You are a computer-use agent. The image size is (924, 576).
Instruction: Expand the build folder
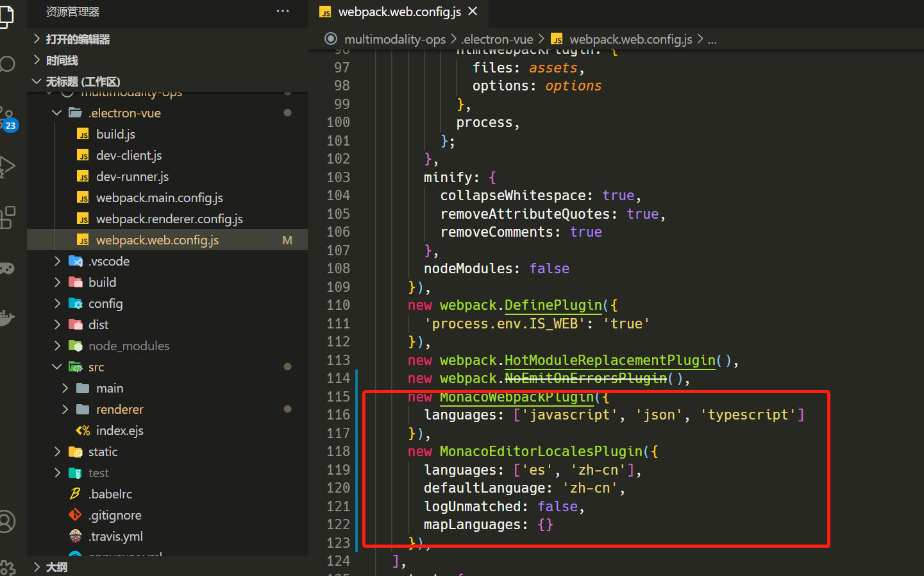tap(57, 282)
